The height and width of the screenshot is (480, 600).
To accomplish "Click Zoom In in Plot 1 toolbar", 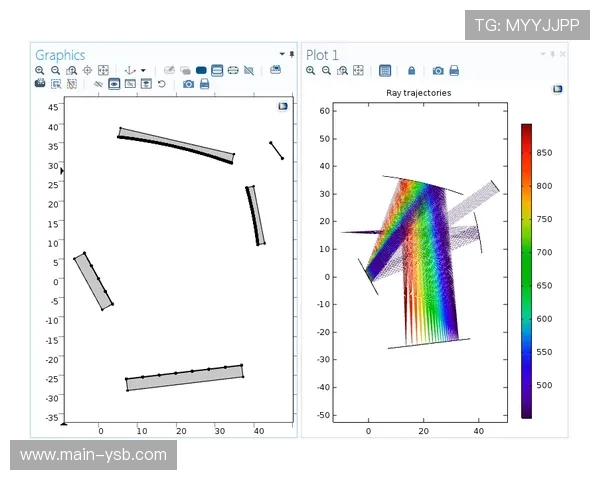I will tap(311, 71).
